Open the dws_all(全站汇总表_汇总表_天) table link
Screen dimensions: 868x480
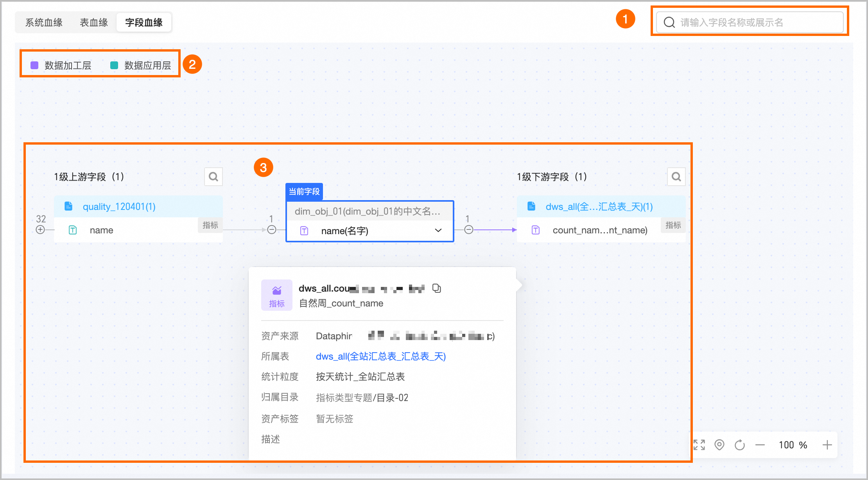coord(380,356)
